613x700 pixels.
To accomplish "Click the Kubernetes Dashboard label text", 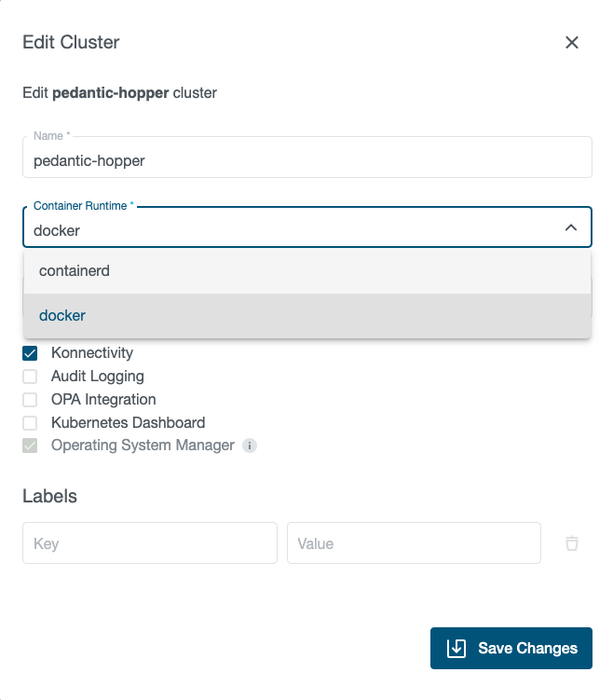I will click(x=128, y=423).
